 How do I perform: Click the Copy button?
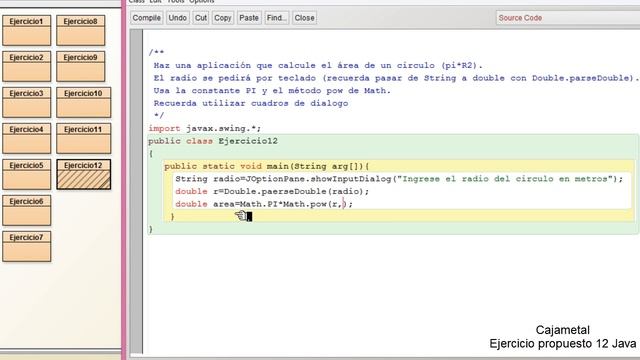(x=223, y=18)
